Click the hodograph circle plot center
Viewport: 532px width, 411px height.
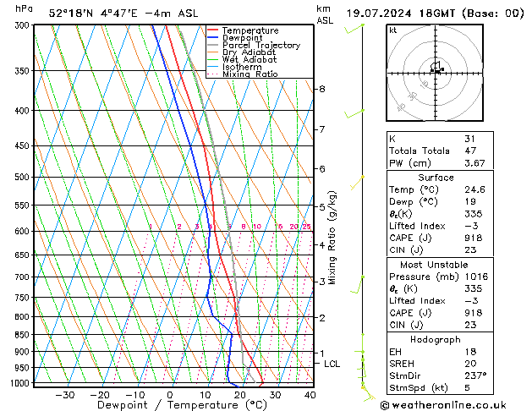(436, 73)
